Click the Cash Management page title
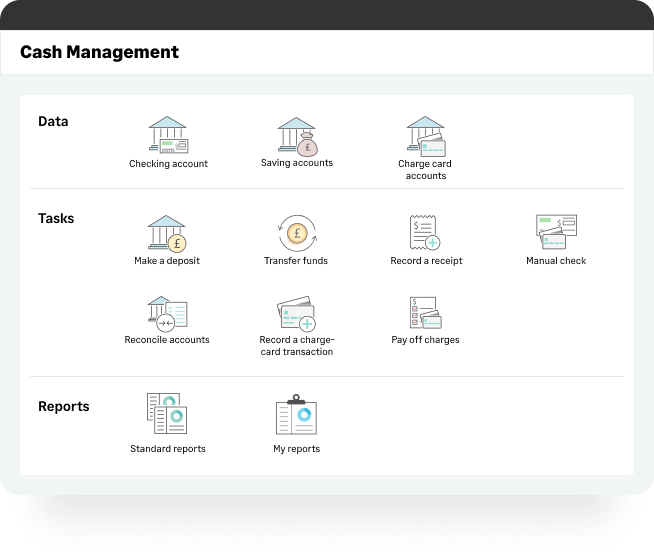Screen dimensions: 654x559 [99, 52]
